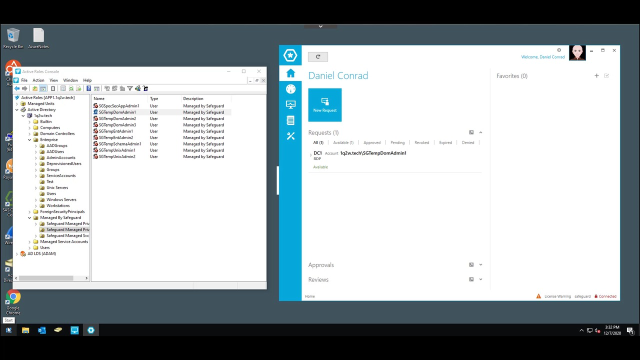
Task: Collapse the Active Directory tree node
Action: 17,110
